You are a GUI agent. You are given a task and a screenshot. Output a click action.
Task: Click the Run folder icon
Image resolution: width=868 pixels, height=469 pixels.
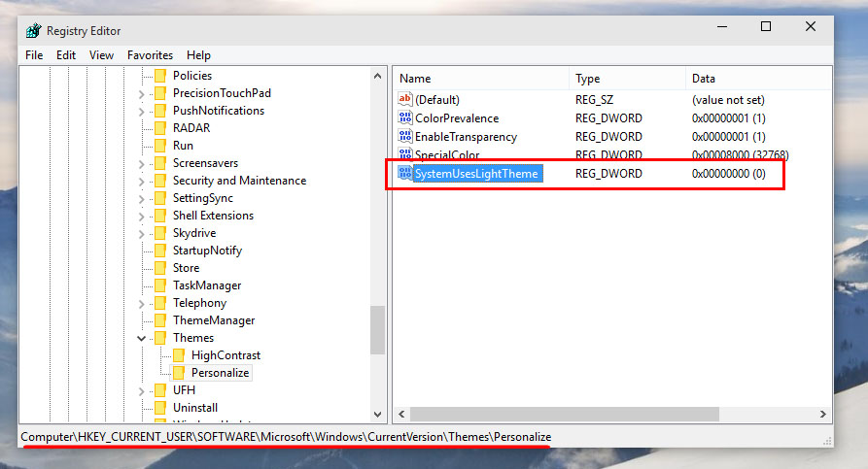(160, 146)
